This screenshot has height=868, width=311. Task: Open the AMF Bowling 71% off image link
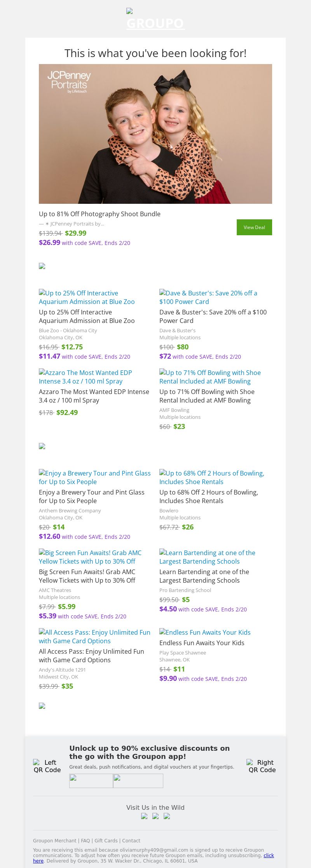(x=210, y=377)
